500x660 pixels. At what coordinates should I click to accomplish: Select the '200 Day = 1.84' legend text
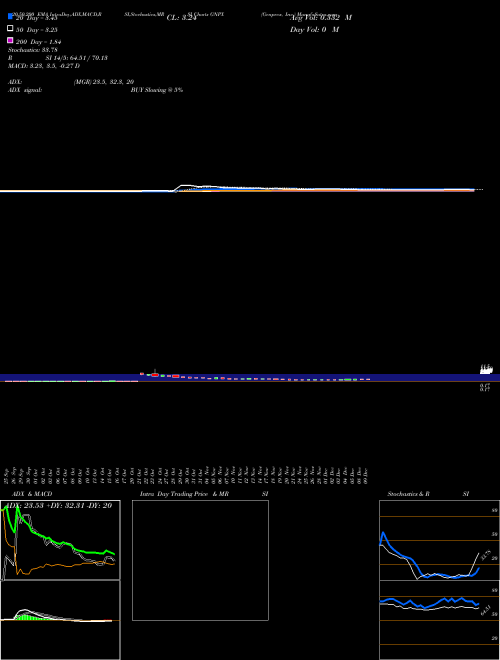point(39,42)
